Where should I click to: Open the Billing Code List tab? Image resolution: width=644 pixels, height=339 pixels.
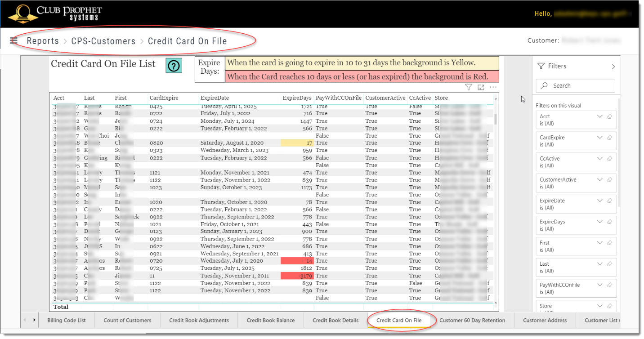click(67, 320)
